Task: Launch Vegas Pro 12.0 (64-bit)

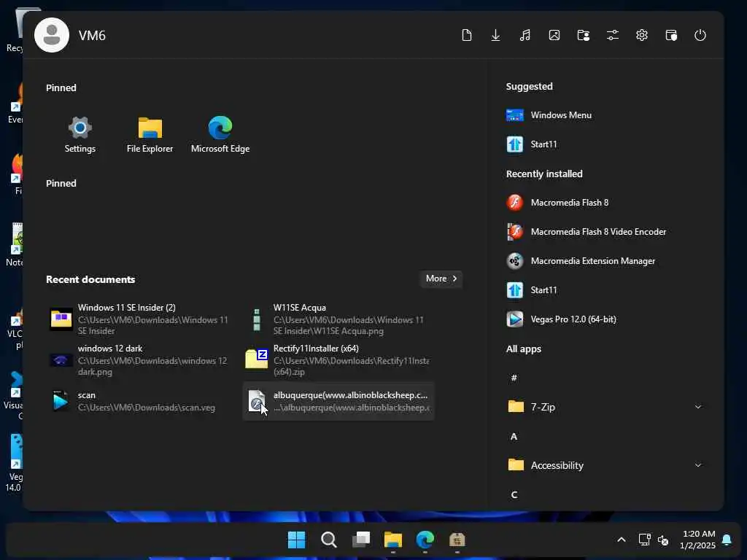Action: pos(561,319)
